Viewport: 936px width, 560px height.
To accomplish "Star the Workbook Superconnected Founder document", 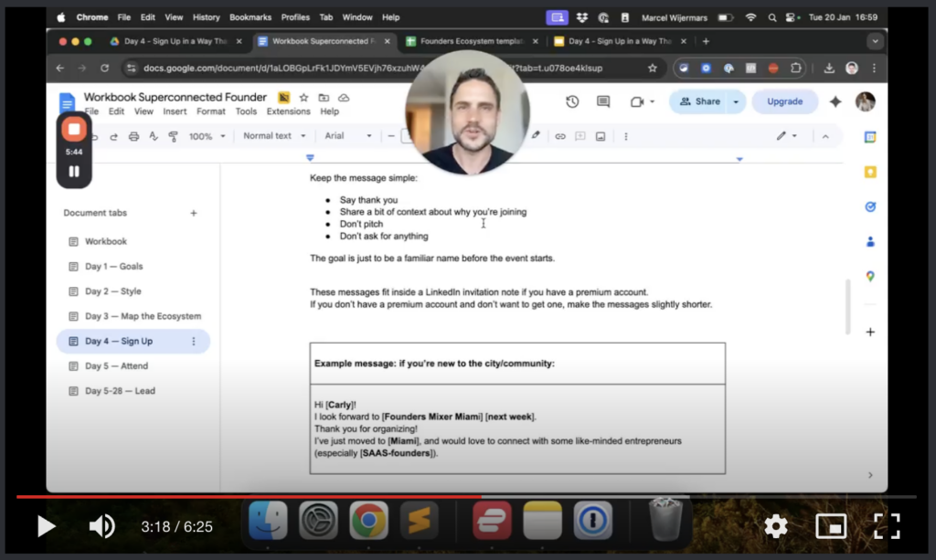I will tap(303, 98).
